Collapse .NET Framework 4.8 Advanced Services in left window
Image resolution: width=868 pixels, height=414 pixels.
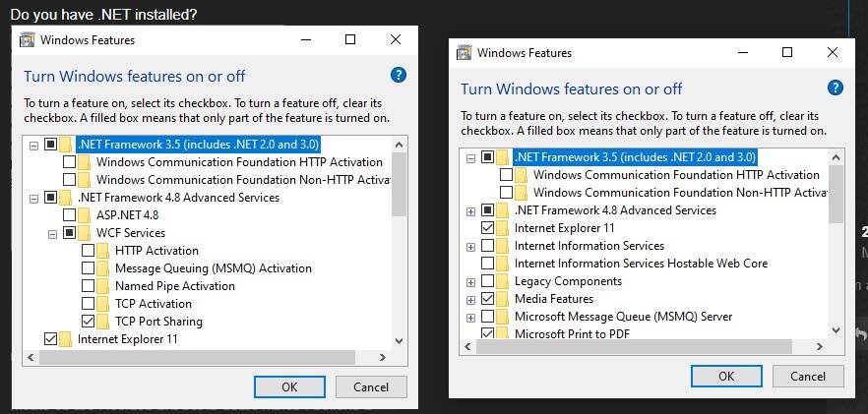[x=34, y=198]
